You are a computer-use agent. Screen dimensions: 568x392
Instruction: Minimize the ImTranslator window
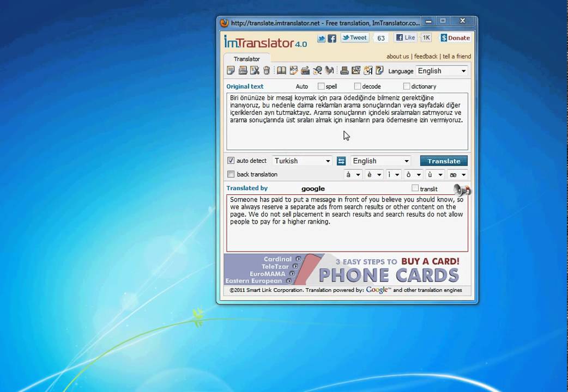pyautogui.click(x=428, y=21)
